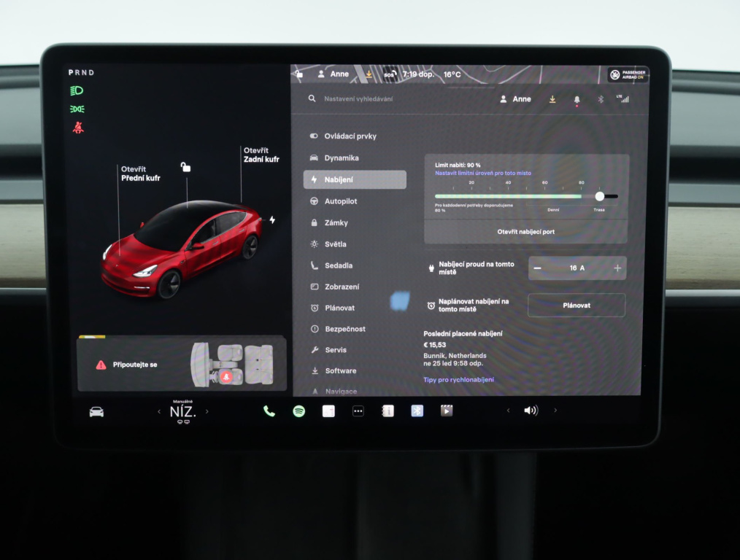Image resolution: width=740 pixels, height=560 pixels.
Task: Tap the passenger airbag indicator
Action: pyautogui.click(x=628, y=74)
